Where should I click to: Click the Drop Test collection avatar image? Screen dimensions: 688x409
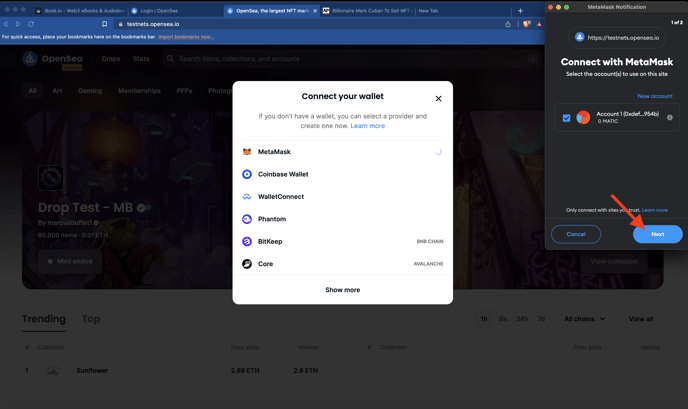pos(51,178)
